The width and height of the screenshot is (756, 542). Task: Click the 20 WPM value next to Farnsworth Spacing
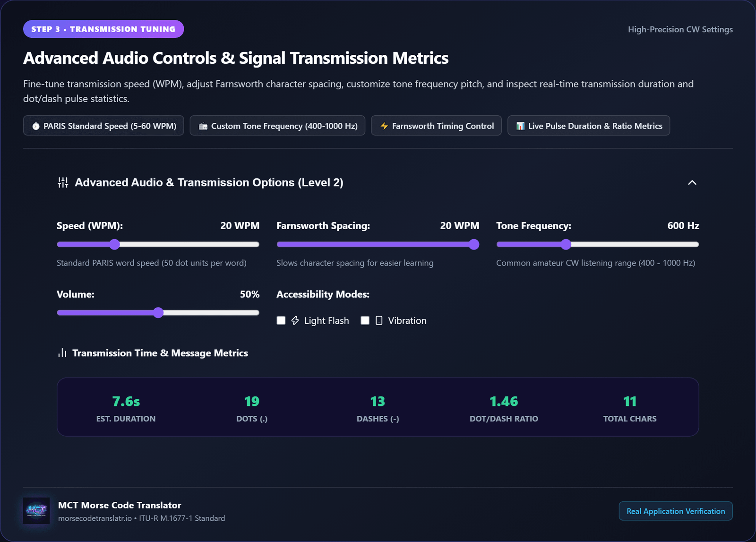pyautogui.click(x=460, y=226)
